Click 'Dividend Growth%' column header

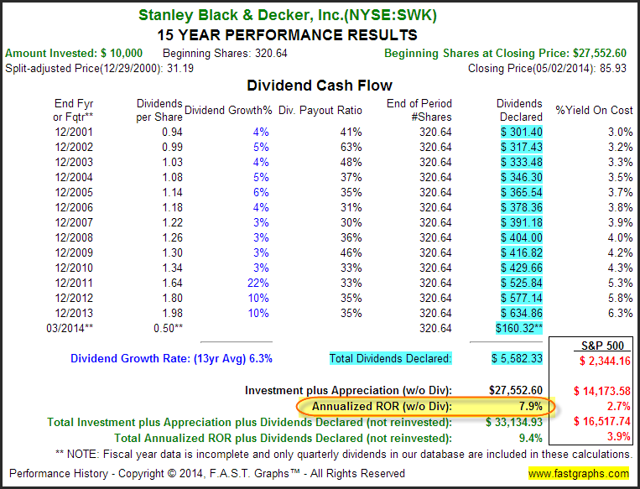pyautogui.click(x=228, y=110)
